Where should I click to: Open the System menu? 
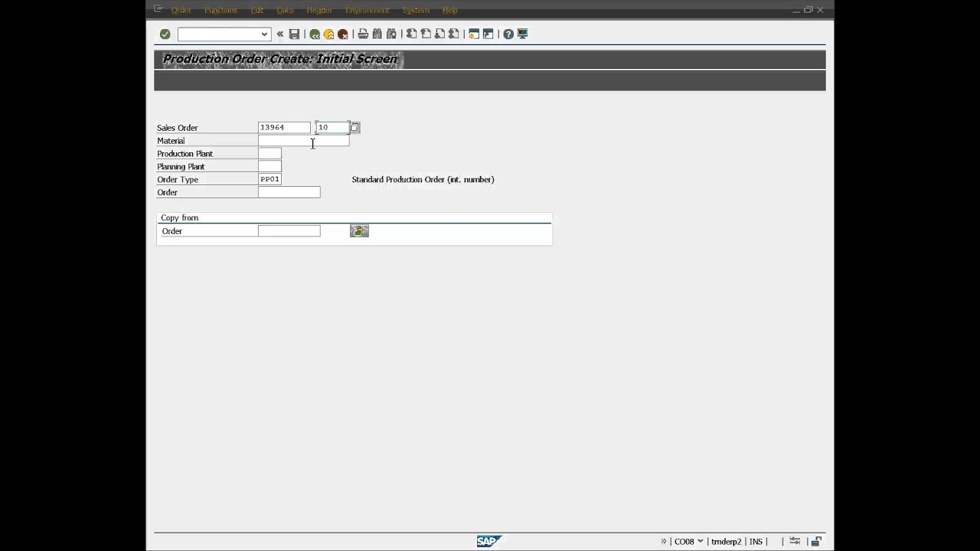coord(416,10)
